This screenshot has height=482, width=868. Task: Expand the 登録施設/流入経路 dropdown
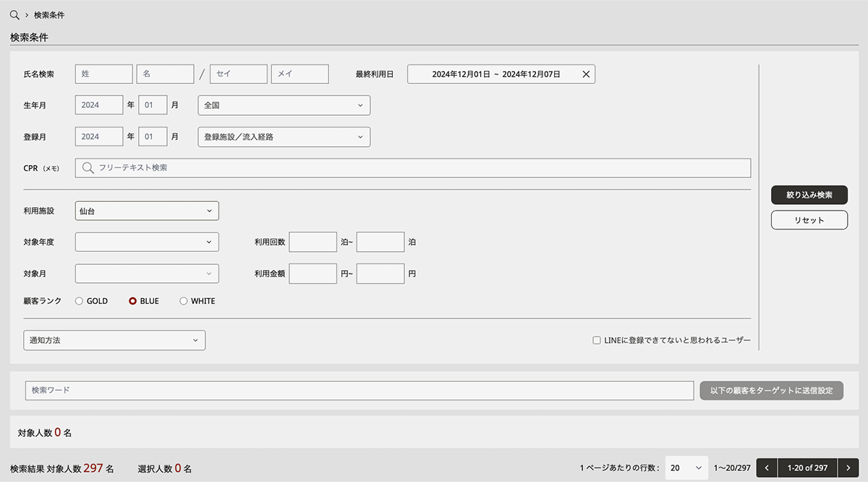(x=284, y=137)
